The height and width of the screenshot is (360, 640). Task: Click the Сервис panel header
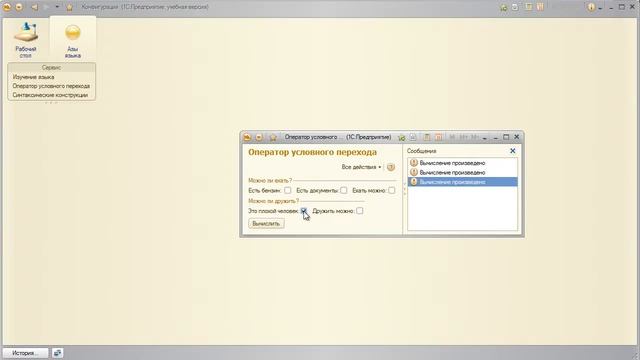(51, 67)
